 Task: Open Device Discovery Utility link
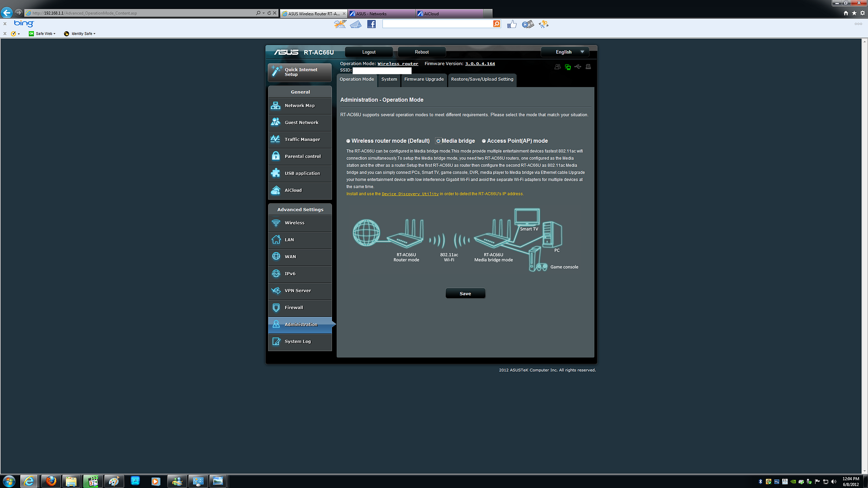[x=410, y=194]
